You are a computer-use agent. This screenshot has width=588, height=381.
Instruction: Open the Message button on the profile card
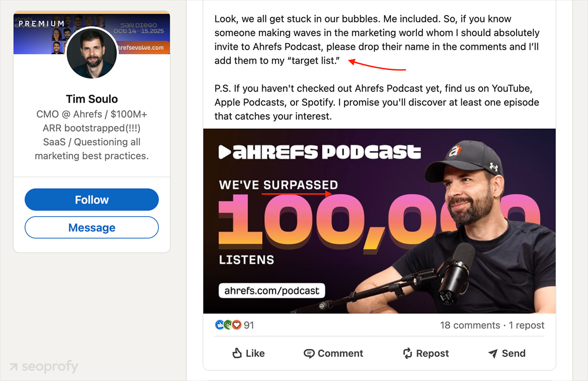92,228
